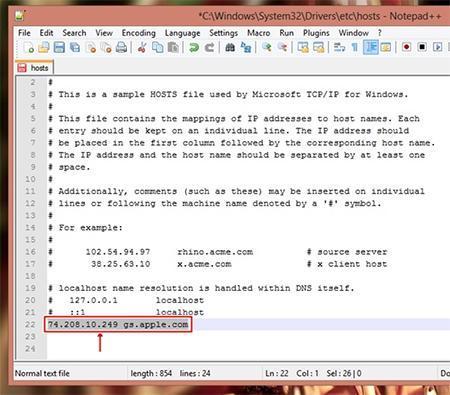Open Find using the binoculars icon
The image size is (450, 395).
tap(230, 48)
